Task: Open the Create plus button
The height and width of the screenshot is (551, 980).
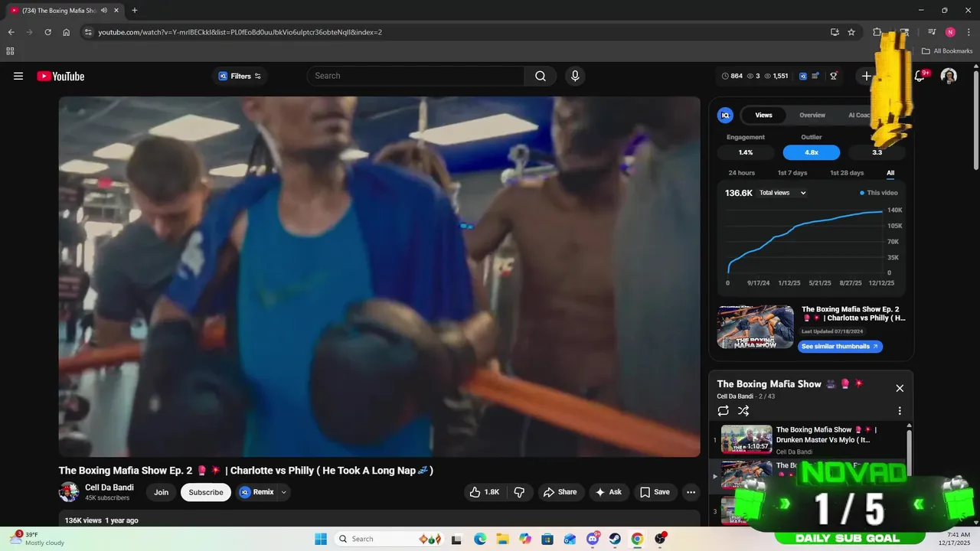Action: 866,76
